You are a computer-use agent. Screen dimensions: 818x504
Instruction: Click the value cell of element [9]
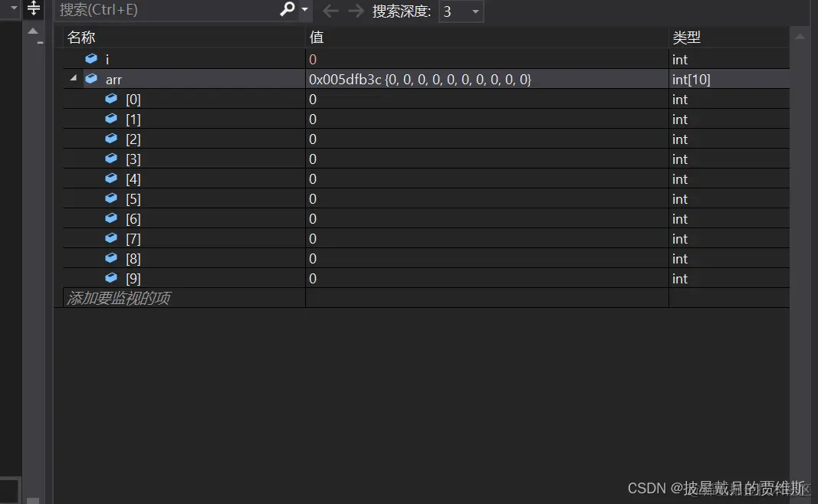(x=487, y=278)
